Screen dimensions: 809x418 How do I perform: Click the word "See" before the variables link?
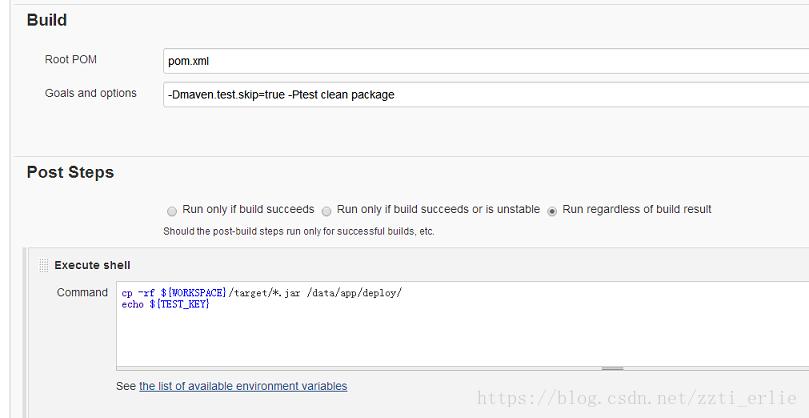pos(126,386)
